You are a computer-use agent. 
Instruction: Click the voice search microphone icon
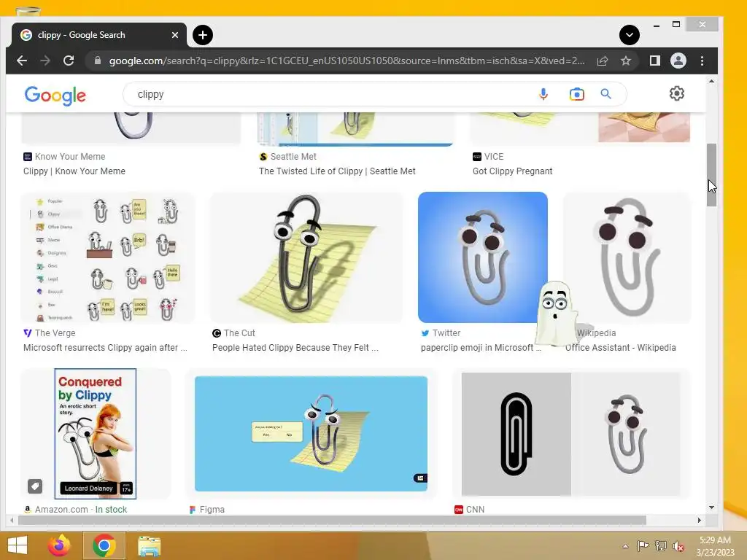543,94
